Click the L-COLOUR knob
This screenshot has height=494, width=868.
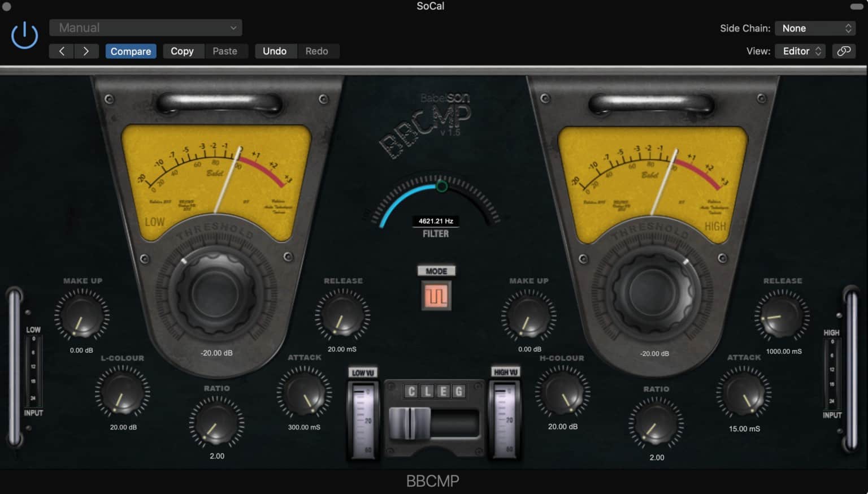[x=122, y=392]
